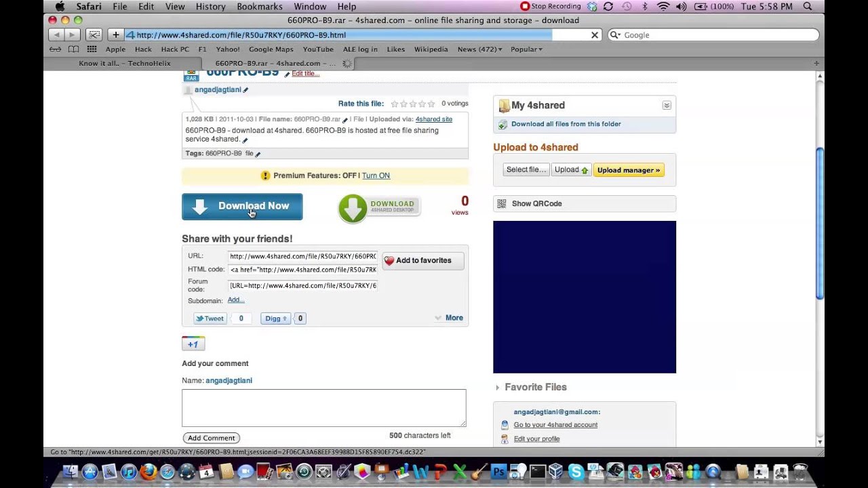
Task: Open Microsoft Word from the dock
Action: (420, 472)
